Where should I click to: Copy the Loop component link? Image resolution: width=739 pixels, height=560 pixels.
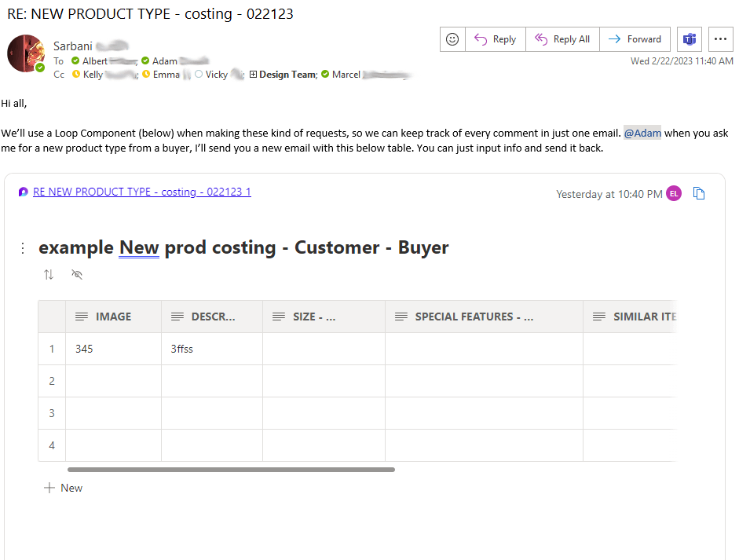point(699,194)
